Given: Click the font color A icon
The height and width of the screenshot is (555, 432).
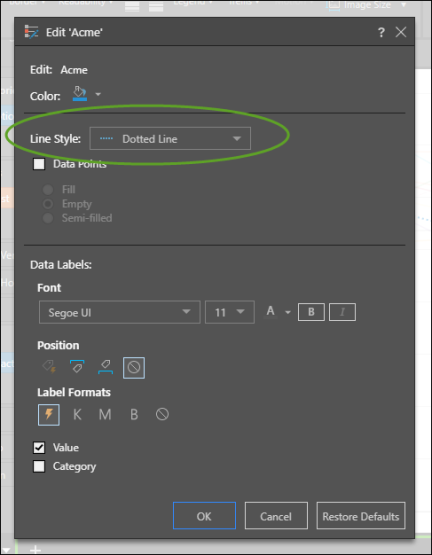Looking at the screenshot, I should point(271,311).
